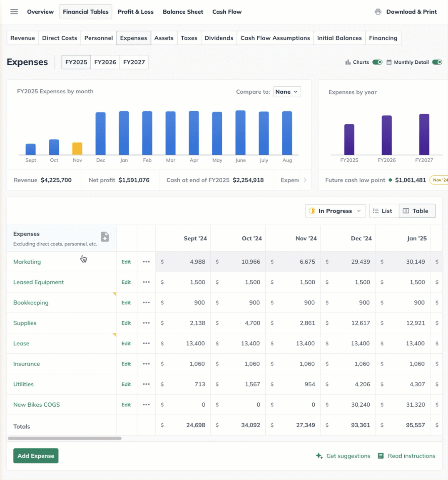Open the Supplies expense link
The image size is (448, 480).
pyautogui.click(x=25, y=323)
